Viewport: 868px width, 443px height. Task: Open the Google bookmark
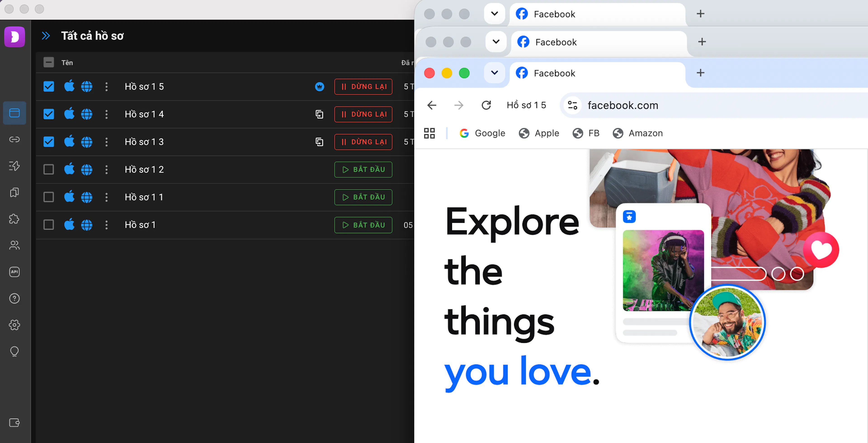tap(482, 133)
